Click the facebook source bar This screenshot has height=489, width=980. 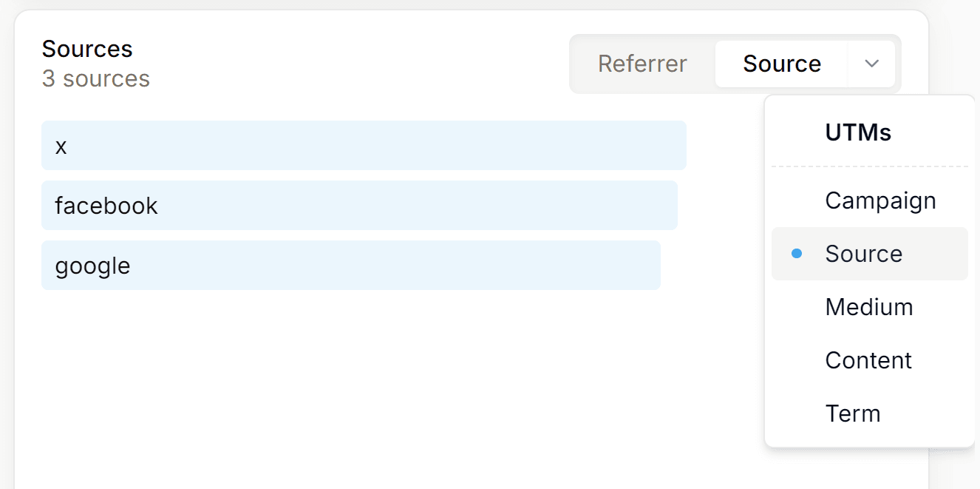[x=359, y=206]
